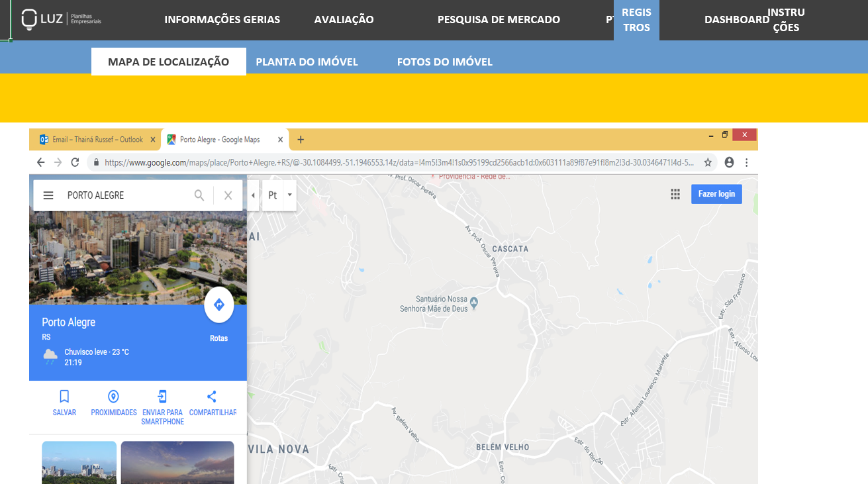Click the Salvar bookmark icon

[64, 397]
